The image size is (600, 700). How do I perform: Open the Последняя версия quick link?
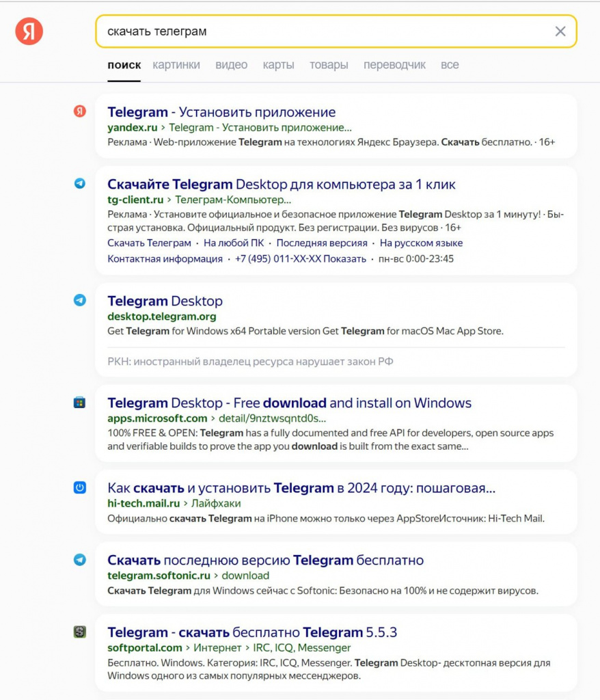coord(322,243)
